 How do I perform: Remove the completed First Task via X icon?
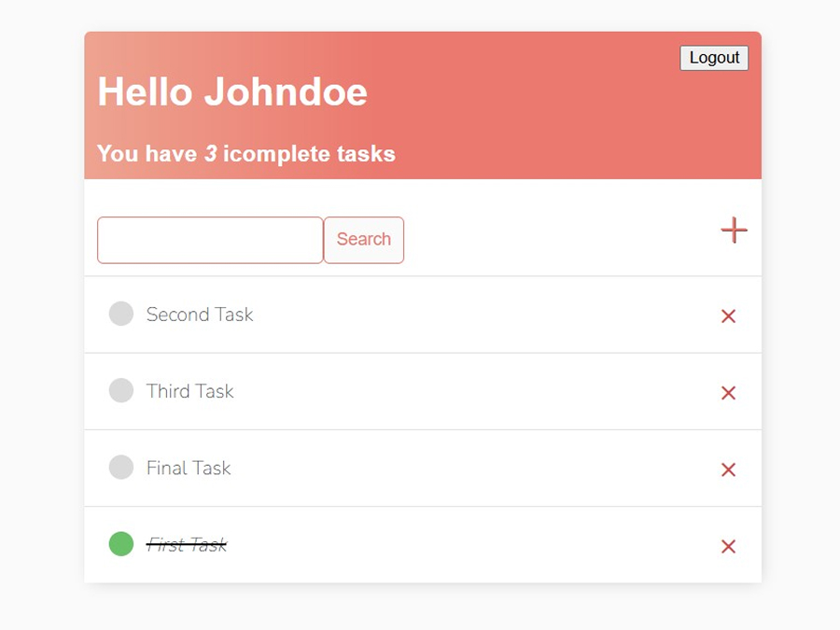tap(728, 546)
